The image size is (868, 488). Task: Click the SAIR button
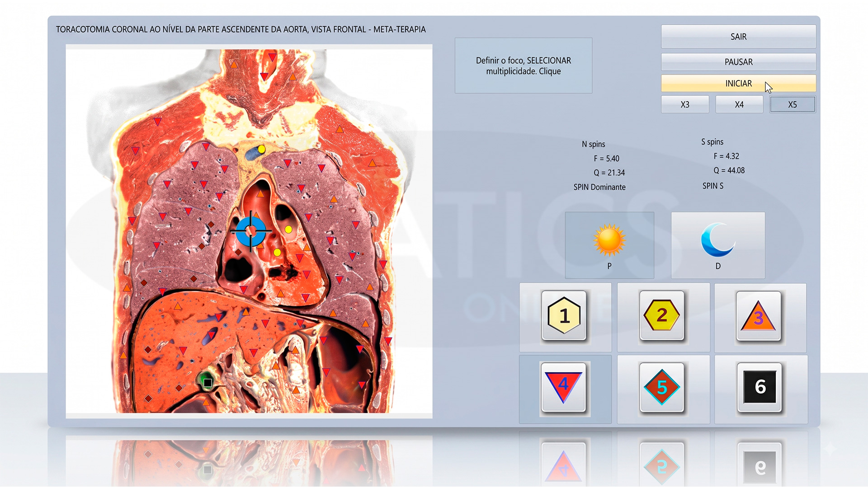[x=738, y=37]
